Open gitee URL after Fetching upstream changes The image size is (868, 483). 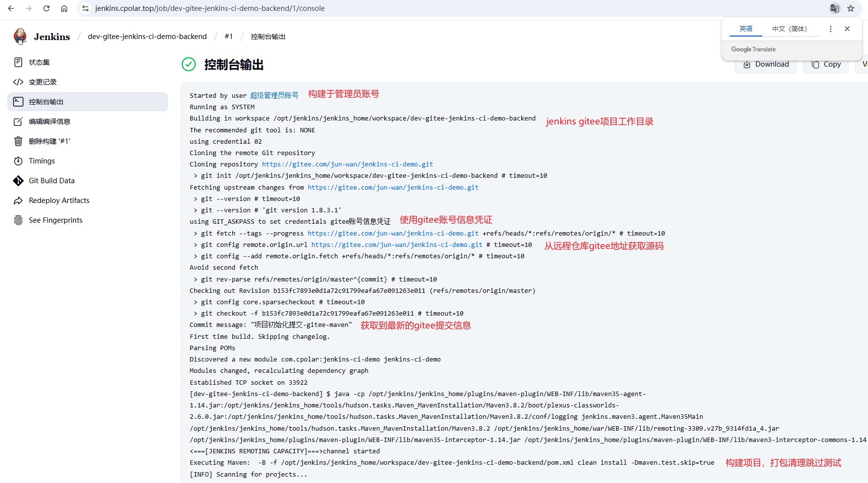coord(393,188)
